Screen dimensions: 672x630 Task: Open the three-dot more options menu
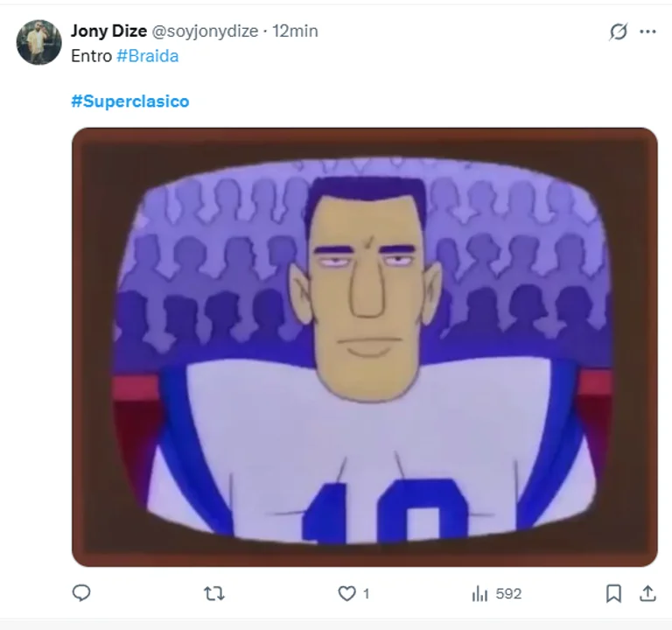point(647,31)
